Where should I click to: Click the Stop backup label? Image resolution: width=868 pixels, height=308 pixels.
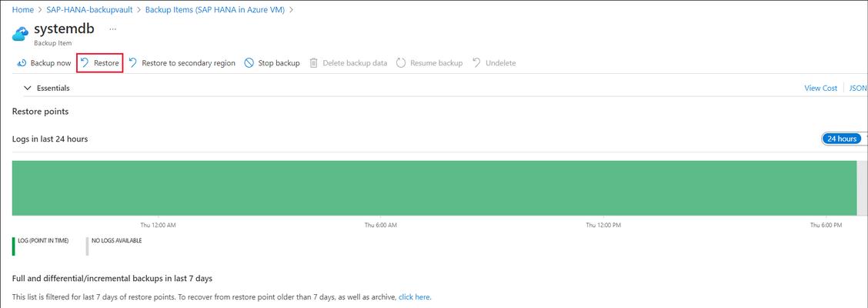tap(279, 63)
